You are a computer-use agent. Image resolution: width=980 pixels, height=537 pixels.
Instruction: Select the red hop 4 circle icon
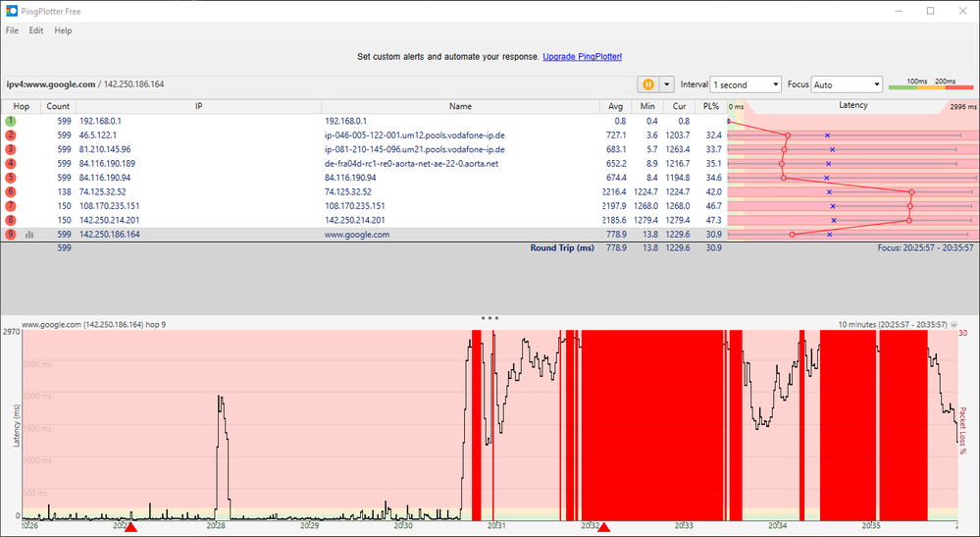(10, 163)
